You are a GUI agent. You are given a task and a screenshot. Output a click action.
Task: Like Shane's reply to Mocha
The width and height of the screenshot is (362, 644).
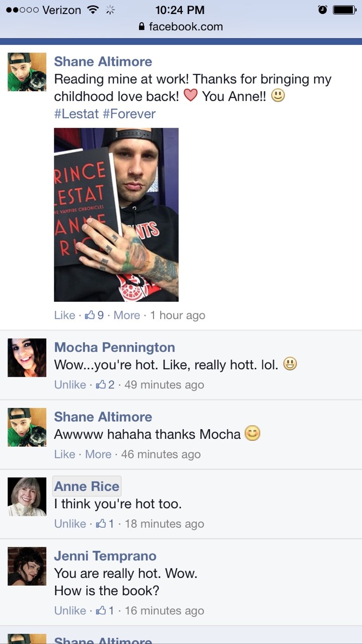tap(64, 454)
